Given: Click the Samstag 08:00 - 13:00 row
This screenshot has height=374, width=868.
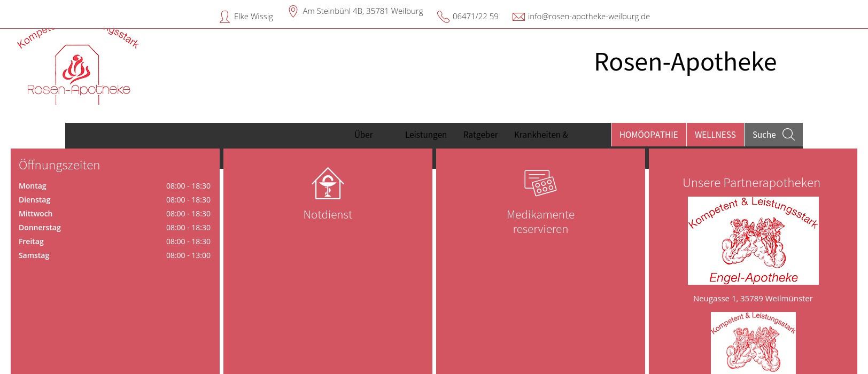Looking at the screenshot, I should (114, 255).
